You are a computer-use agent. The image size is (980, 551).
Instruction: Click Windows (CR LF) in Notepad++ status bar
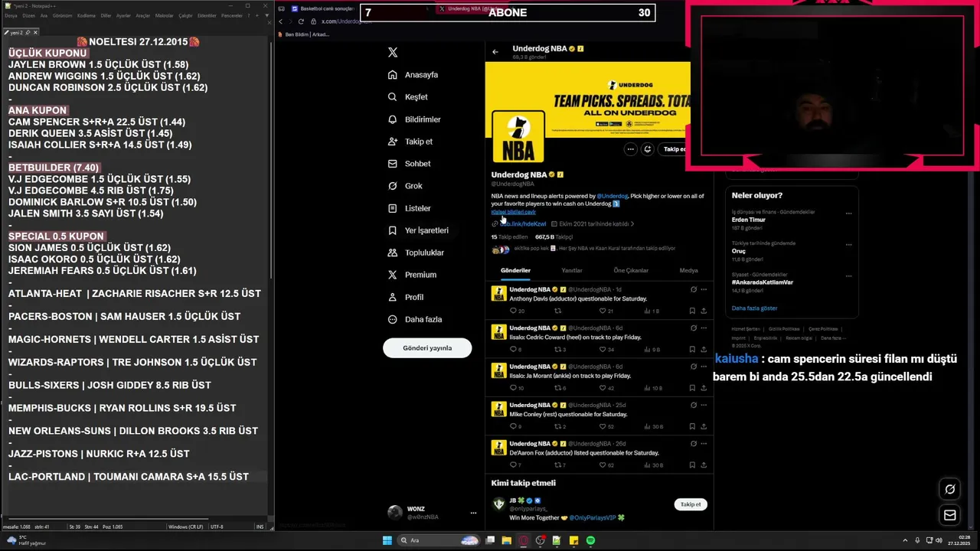click(185, 527)
